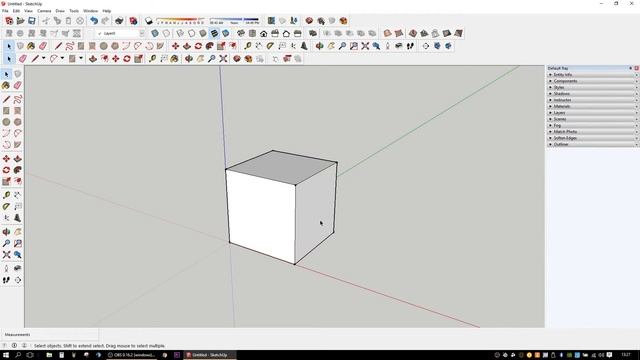Choose the Polygon tool in left tool palette
640x360 pixels.
pos(18,122)
